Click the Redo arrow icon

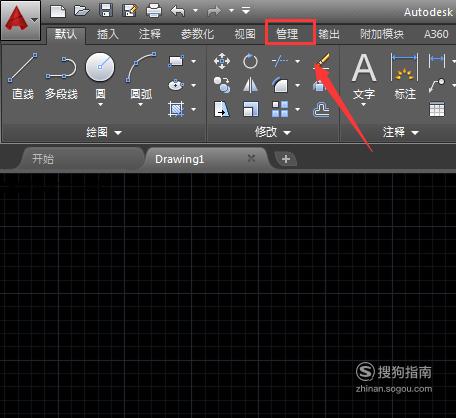pyautogui.click(x=214, y=11)
